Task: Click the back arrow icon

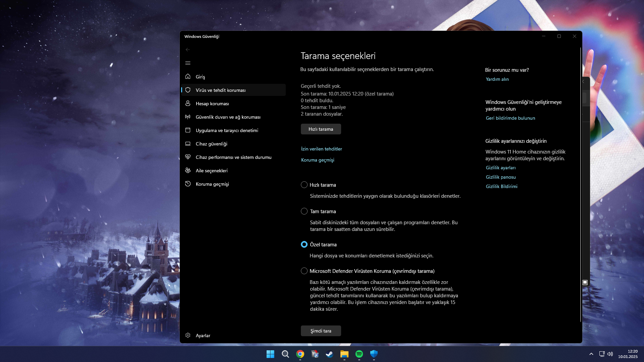Action: (188, 50)
